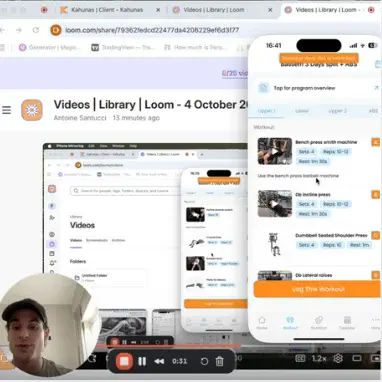
Task: Restart the recording with circular arrow icon
Action: (204, 361)
